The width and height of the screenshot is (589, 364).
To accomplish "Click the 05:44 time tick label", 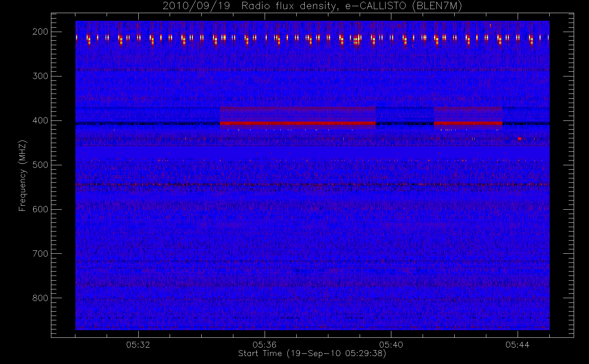I will point(517,345).
